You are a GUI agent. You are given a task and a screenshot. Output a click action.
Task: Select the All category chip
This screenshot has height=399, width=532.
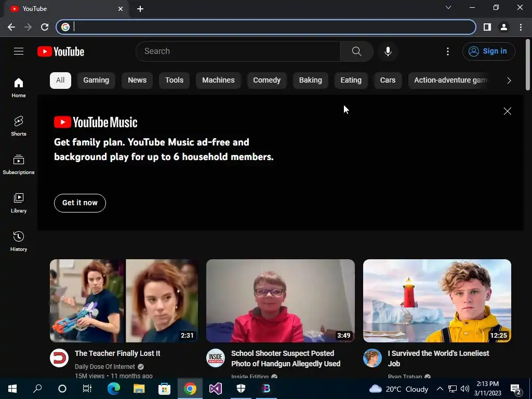[60, 81]
